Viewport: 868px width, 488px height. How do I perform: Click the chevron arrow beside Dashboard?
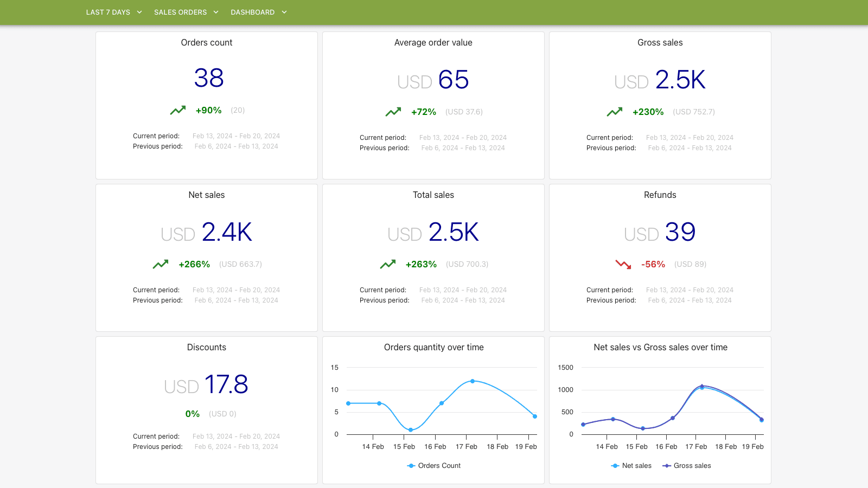(284, 12)
